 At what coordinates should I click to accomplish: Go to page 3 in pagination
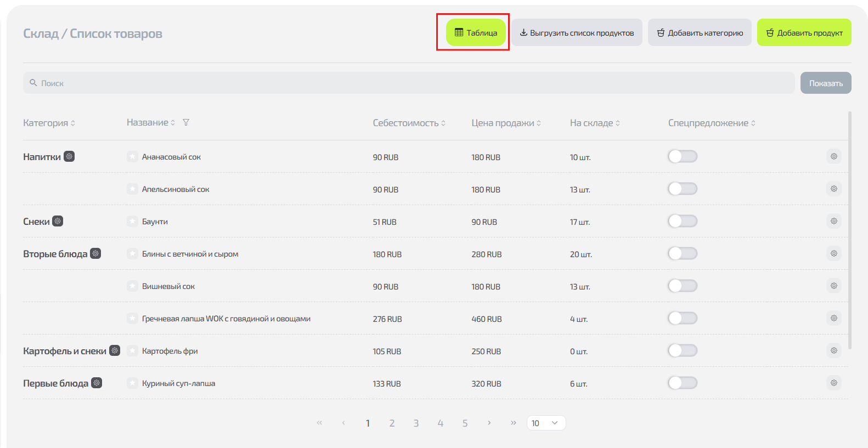416,423
